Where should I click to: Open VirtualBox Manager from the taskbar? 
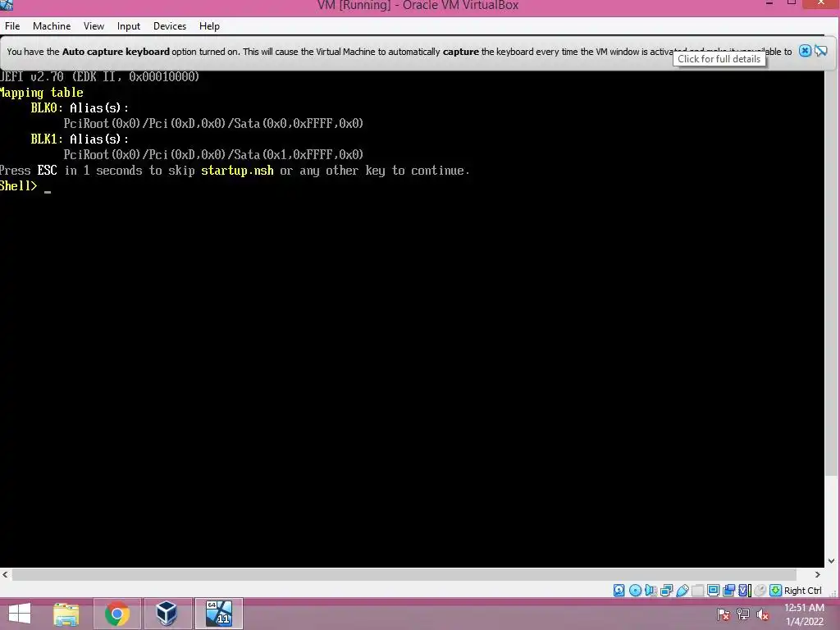coord(167,614)
